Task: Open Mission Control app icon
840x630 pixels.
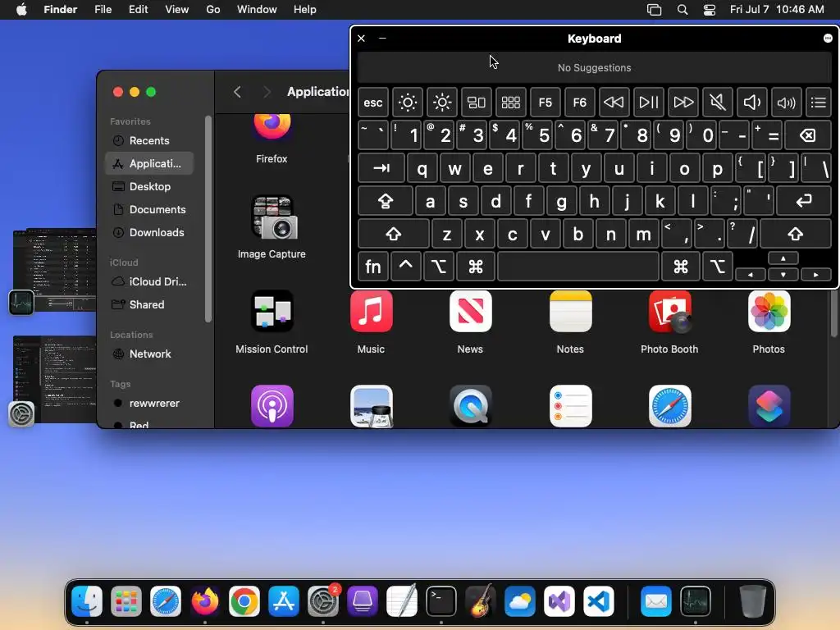Action: pyautogui.click(x=272, y=311)
